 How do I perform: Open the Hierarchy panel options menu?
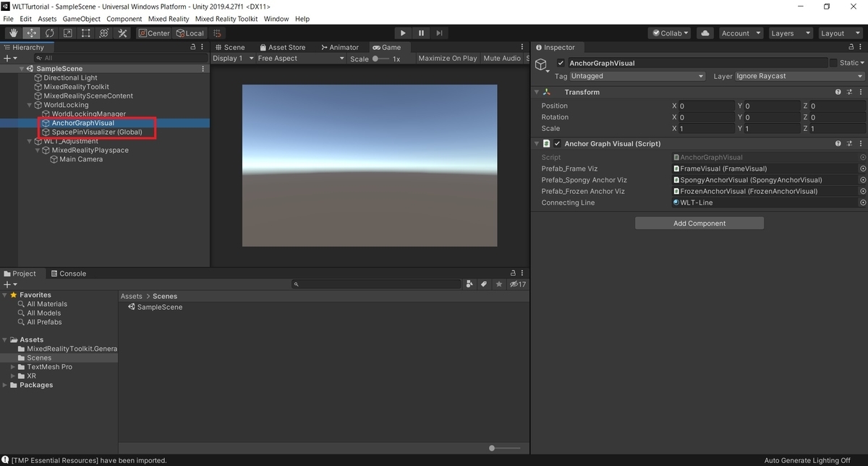tap(203, 47)
